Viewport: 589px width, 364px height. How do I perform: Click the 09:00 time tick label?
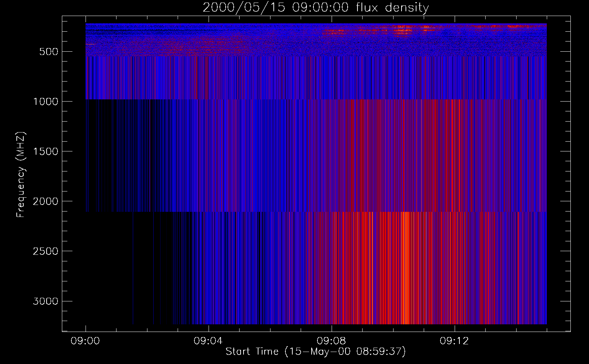pyautogui.click(x=85, y=341)
